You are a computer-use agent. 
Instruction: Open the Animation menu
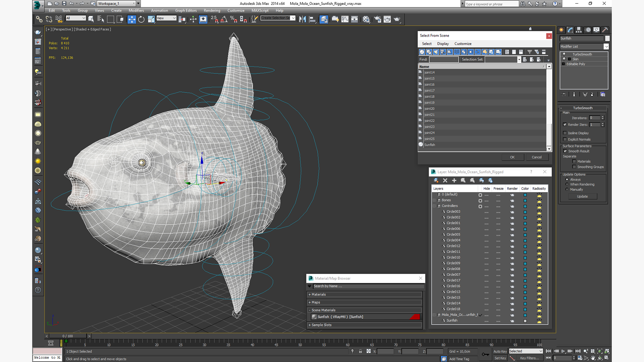pyautogui.click(x=159, y=10)
